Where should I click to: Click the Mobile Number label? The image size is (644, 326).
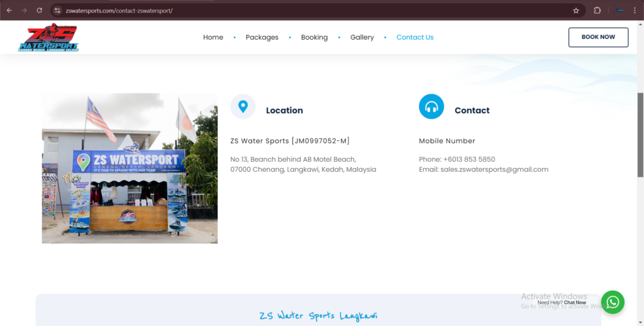(x=447, y=141)
